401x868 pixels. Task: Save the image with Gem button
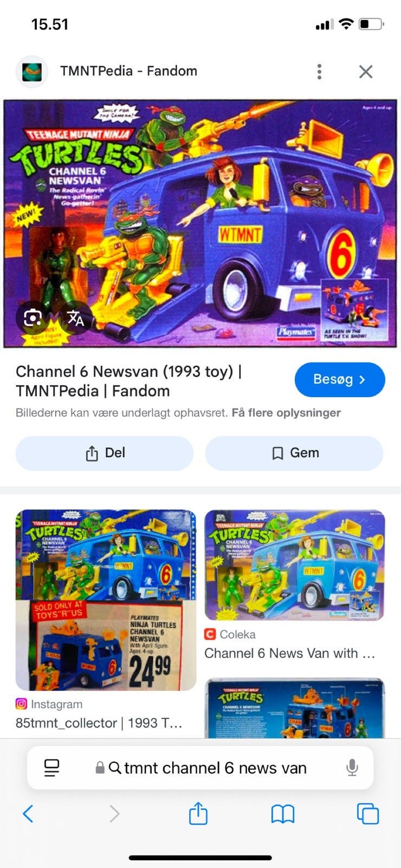tap(294, 453)
